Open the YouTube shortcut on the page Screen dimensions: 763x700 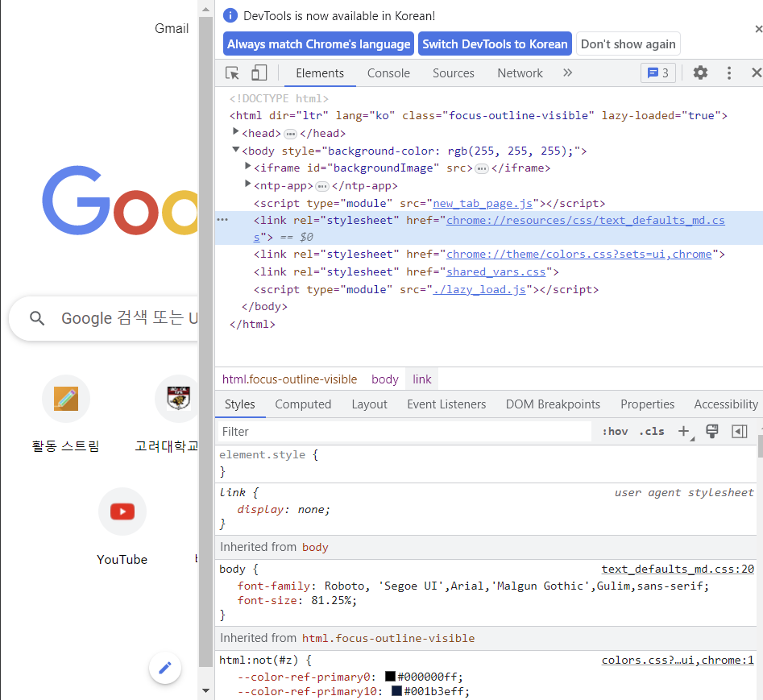[122, 512]
